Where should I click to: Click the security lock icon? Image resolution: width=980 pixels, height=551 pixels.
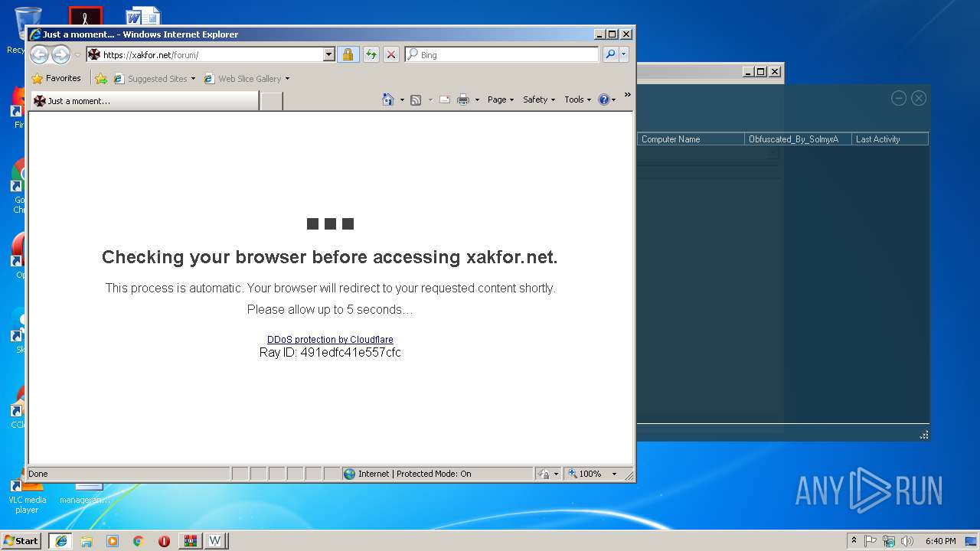coord(348,54)
